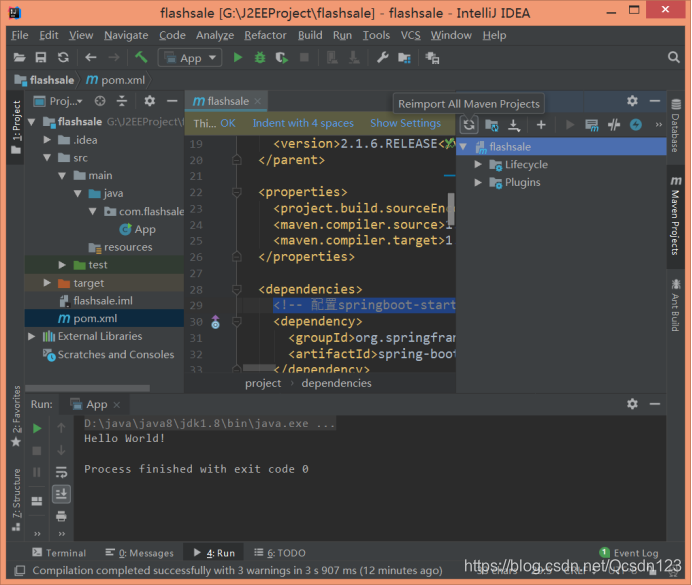Expand Lifecycle in Maven Projects
This screenshot has width=692, height=585.
click(478, 165)
